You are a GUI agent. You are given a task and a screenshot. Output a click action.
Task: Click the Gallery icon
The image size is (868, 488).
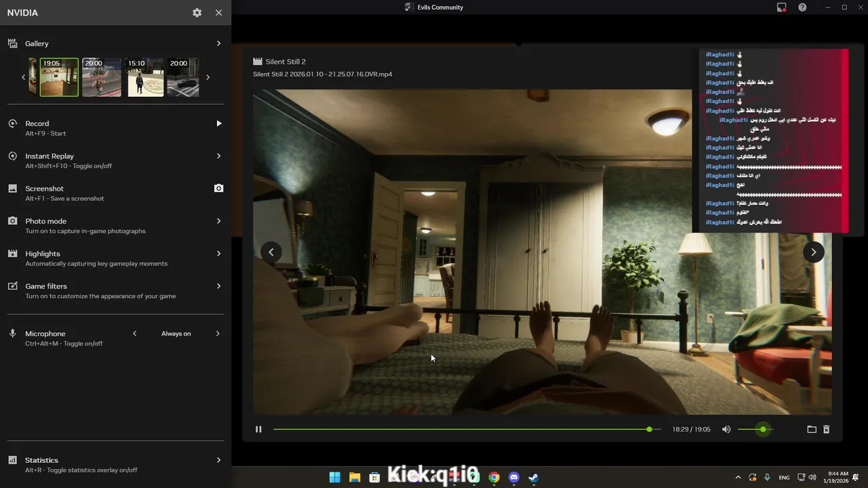[x=12, y=43]
